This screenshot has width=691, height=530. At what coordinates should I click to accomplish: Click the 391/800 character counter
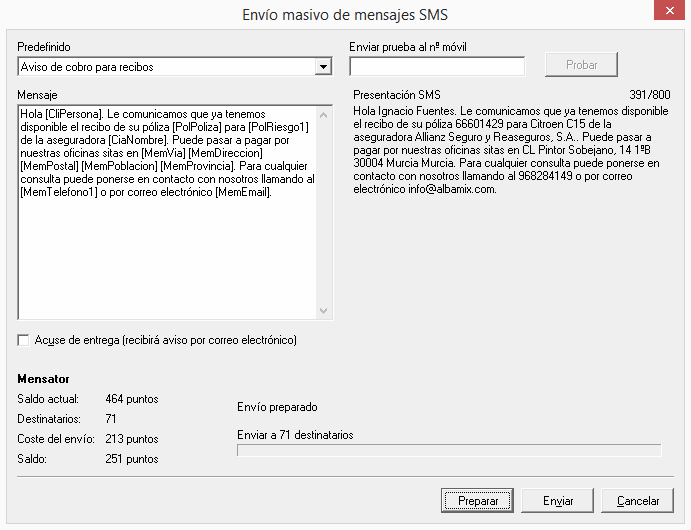650,95
